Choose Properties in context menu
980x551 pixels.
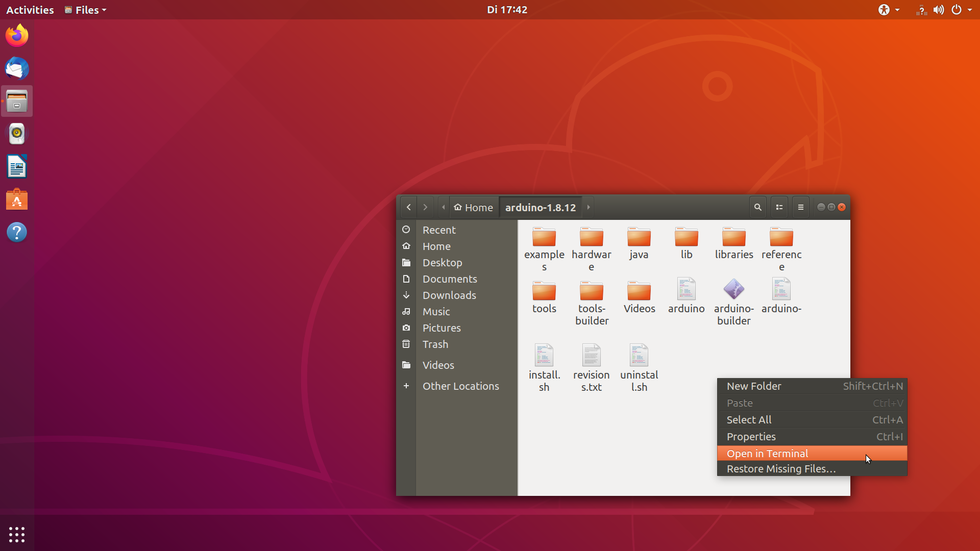(x=812, y=437)
